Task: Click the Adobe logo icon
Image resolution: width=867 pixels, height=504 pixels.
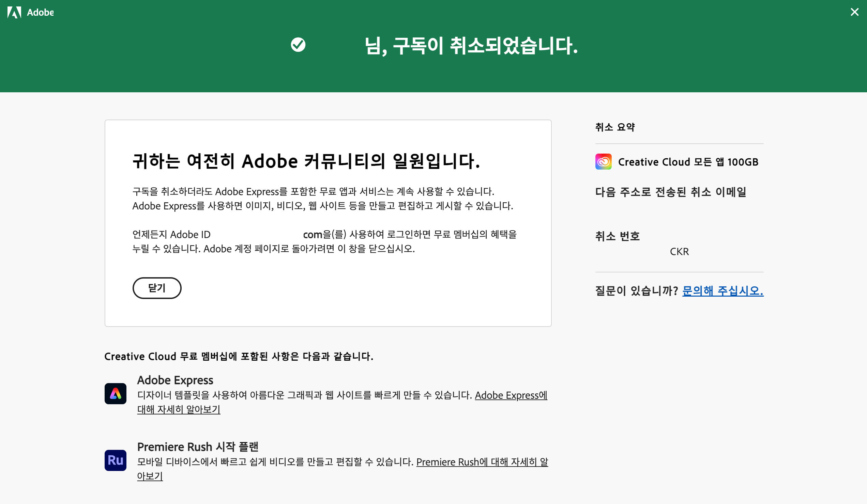Action: (x=14, y=12)
